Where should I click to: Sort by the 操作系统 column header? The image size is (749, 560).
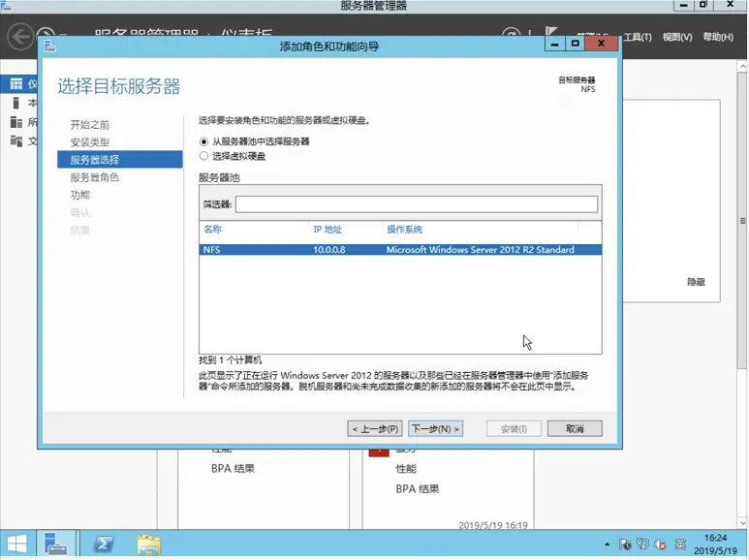pyautogui.click(x=404, y=230)
